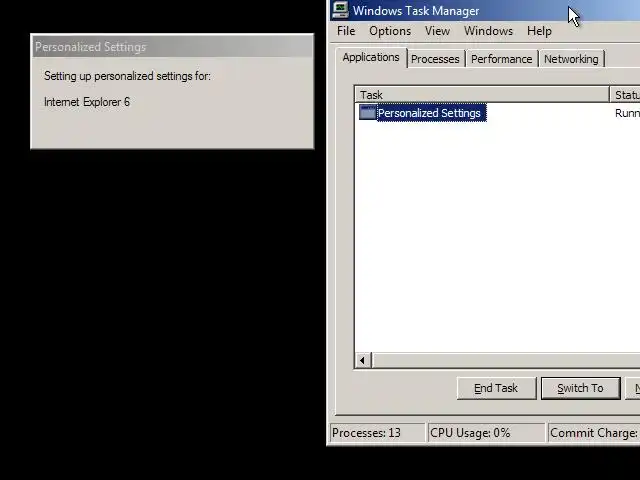Screen dimensions: 640x480
Task: Click the CPU Usage: 0% status entry
Action: point(486,433)
